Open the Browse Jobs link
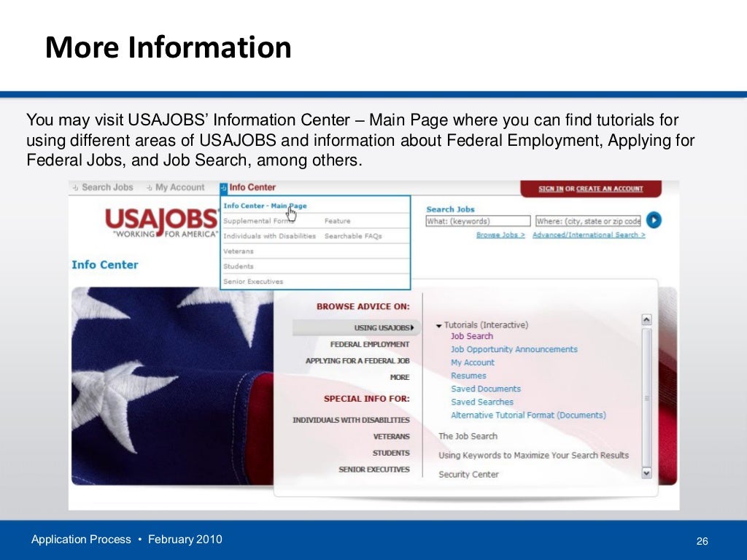 [500, 236]
